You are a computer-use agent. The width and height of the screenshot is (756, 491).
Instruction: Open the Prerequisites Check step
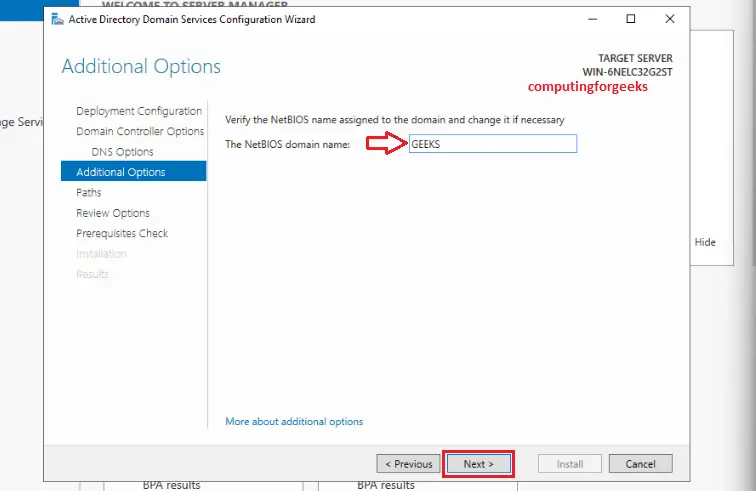[x=122, y=233]
